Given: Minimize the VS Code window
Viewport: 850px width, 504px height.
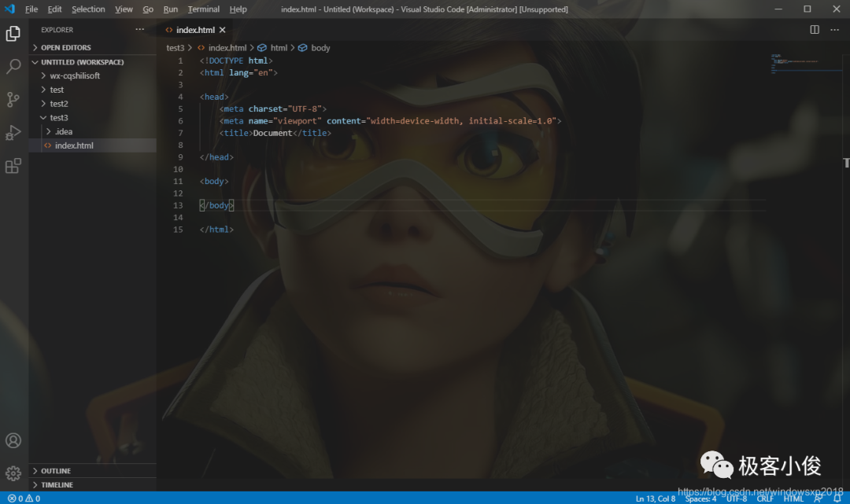Looking at the screenshot, I should 778,9.
